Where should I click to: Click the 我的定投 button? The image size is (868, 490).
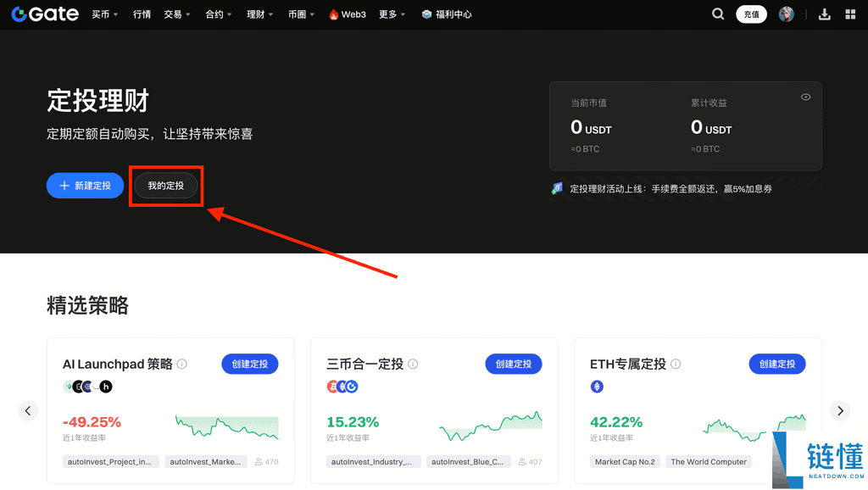166,186
